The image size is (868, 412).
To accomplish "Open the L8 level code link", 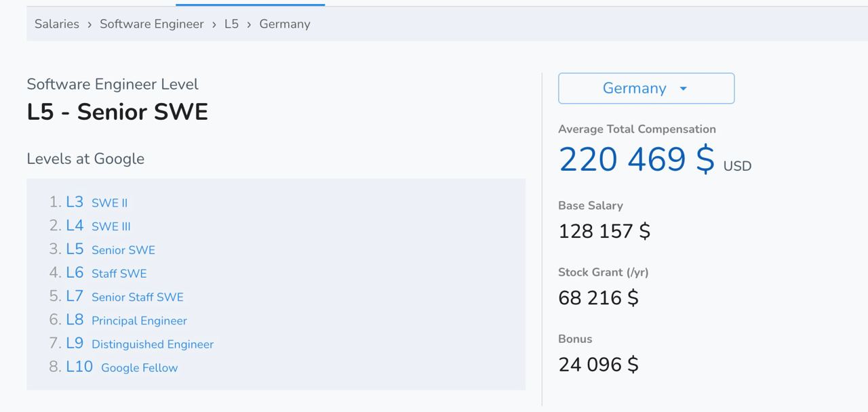I will [75, 320].
